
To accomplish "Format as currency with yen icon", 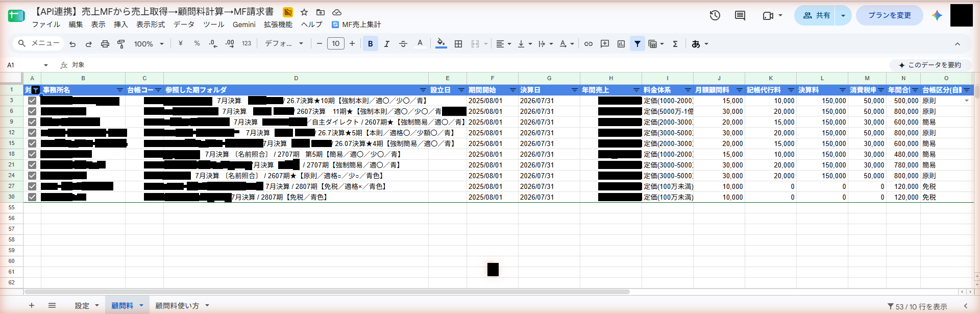I will point(181,44).
